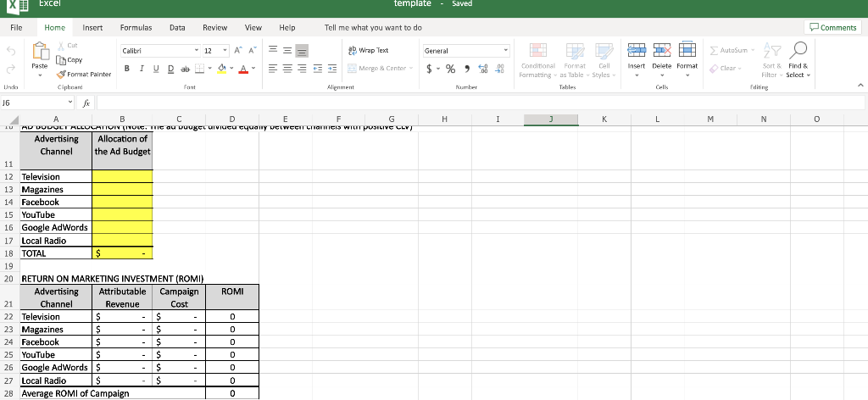Click the Tell me what you want to do box
This screenshot has height=400, width=868.
(x=373, y=28)
